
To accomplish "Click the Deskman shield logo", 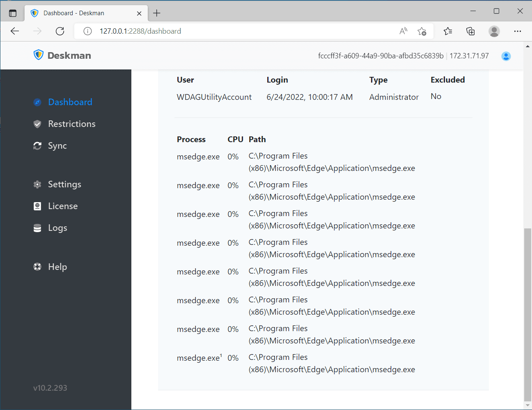I will click(x=39, y=55).
